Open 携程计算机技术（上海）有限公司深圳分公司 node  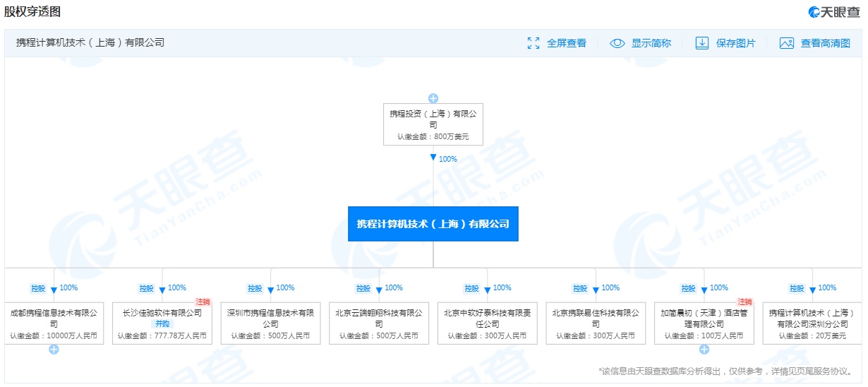pyautogui.click(x=812, y=324)
